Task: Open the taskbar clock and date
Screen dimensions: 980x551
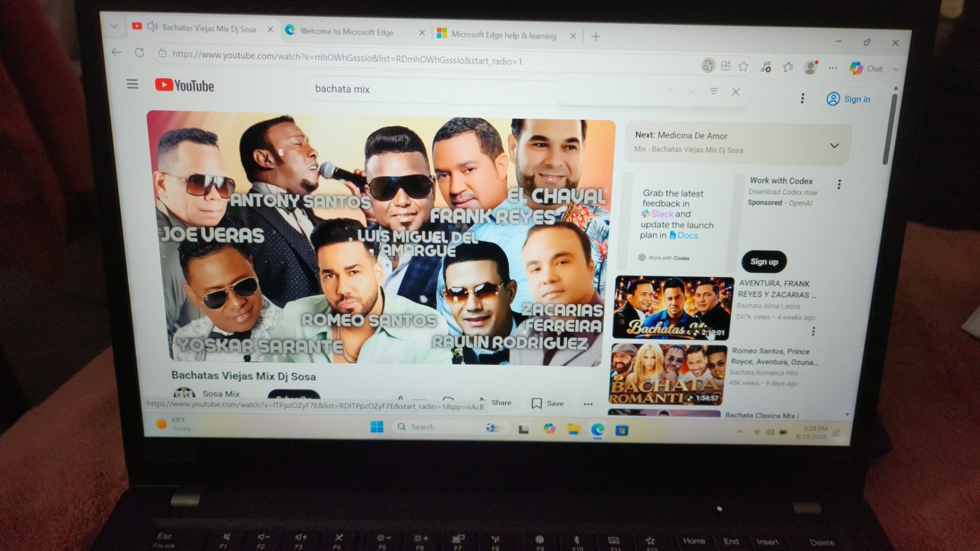Action: (812, 432)
